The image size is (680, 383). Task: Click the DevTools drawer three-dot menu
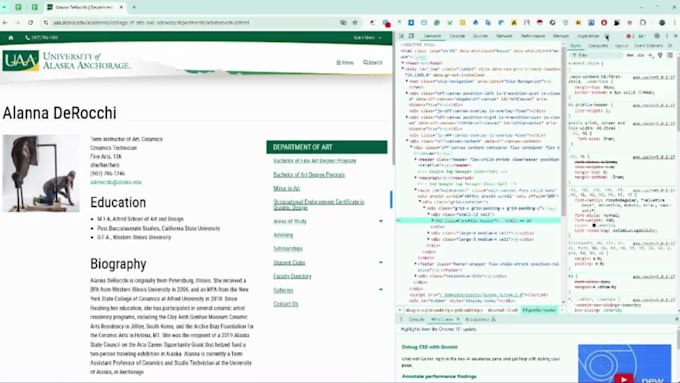[401, 320]
